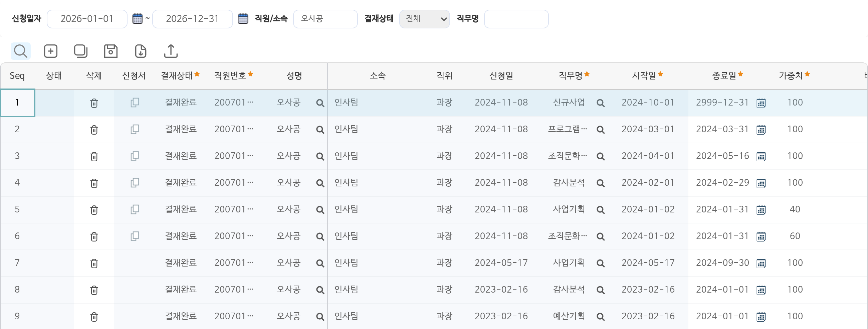Open calendar for end date 2026-12-31
This screenshot has width=868, height=329.
click(243, 19)
